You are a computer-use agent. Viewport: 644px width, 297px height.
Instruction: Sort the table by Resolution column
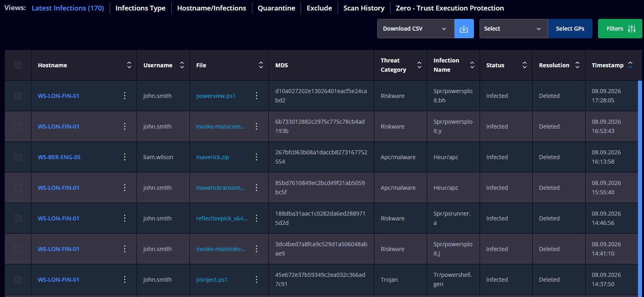(x=577, y=65)
